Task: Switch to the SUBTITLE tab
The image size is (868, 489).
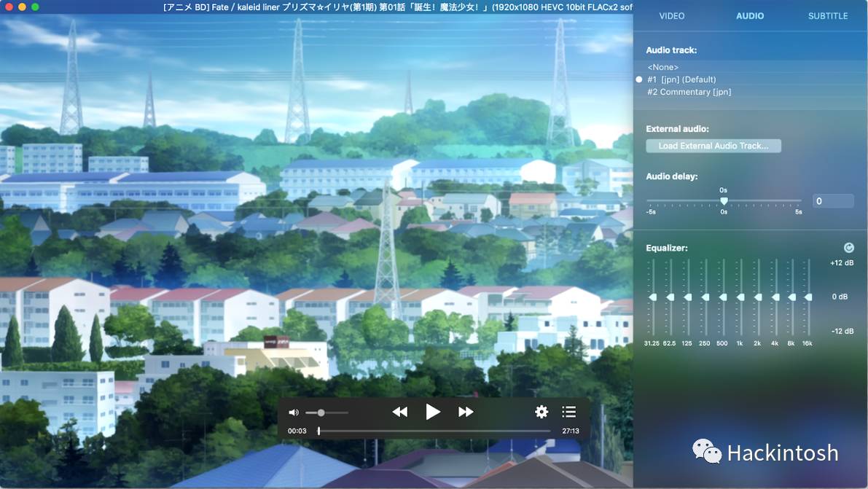Action: pos(827,15)
